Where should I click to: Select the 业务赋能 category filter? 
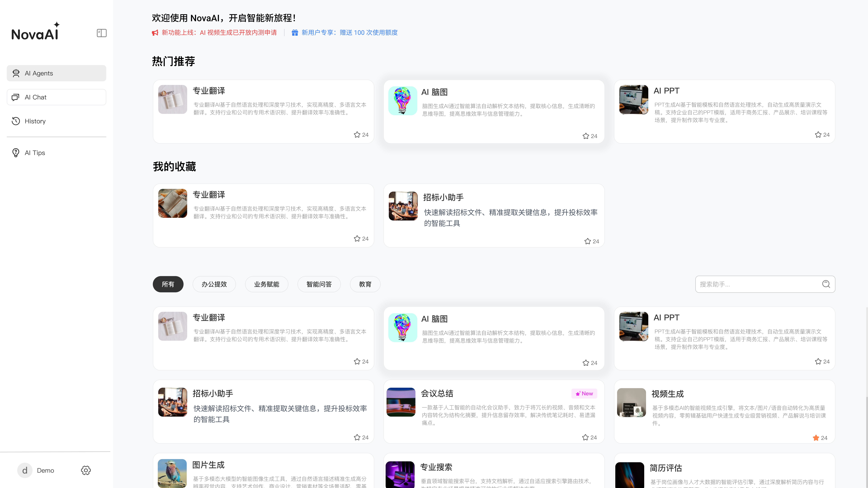267,284
